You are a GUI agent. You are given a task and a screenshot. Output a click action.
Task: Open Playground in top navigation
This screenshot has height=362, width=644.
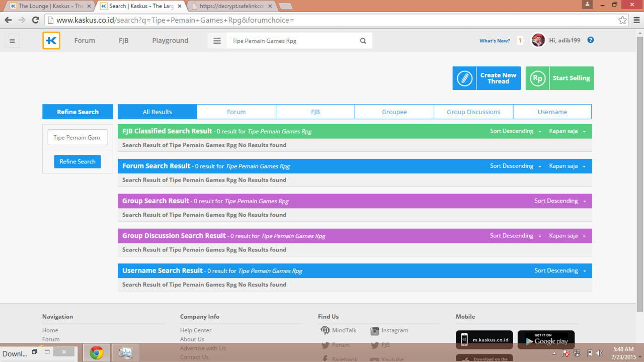pos(170,41)
